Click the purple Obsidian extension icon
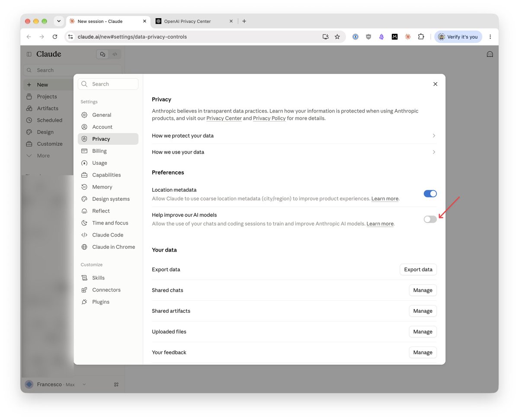519x420 pixels. [x=381, y=37]
